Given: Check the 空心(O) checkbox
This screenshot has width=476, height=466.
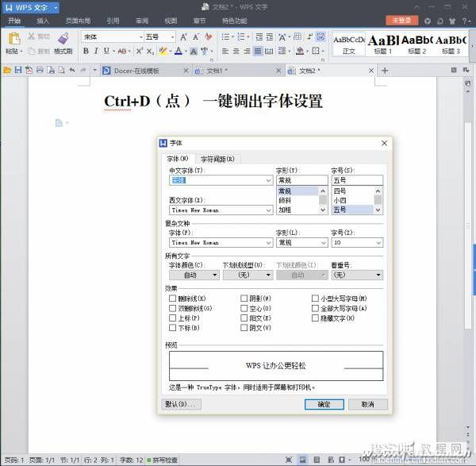Looking at the screenshot, I should [244, 308].
